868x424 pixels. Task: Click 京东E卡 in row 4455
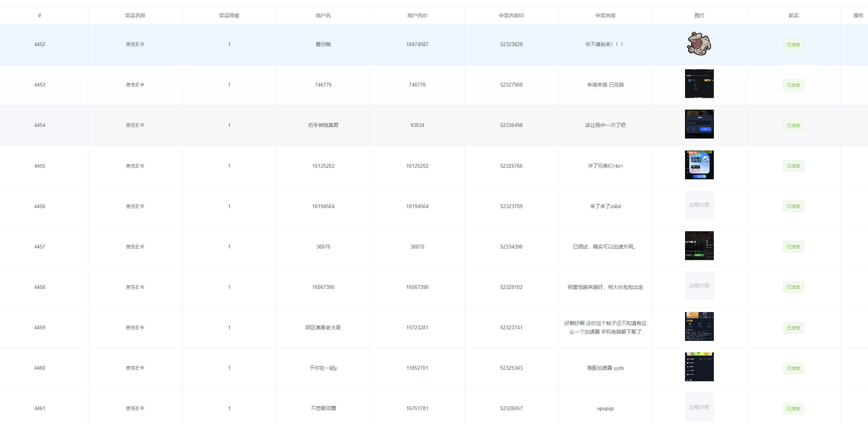pos(135,166)
